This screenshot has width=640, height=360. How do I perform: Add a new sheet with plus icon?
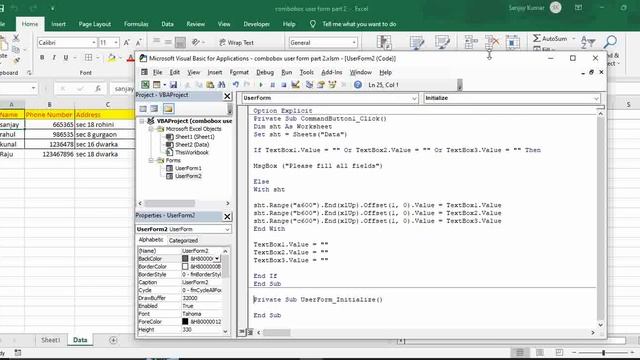click(x=113, y=340)
